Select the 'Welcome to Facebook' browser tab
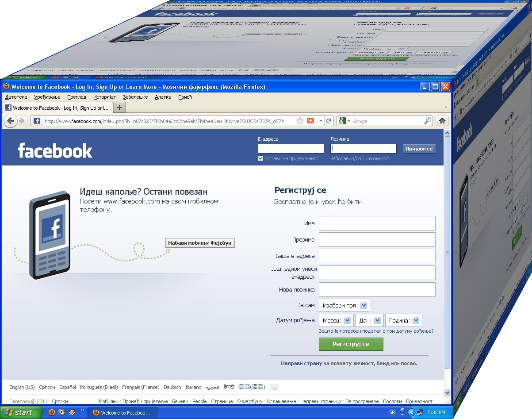The height and width of the screenshot is (419, 532). point(57,108)
